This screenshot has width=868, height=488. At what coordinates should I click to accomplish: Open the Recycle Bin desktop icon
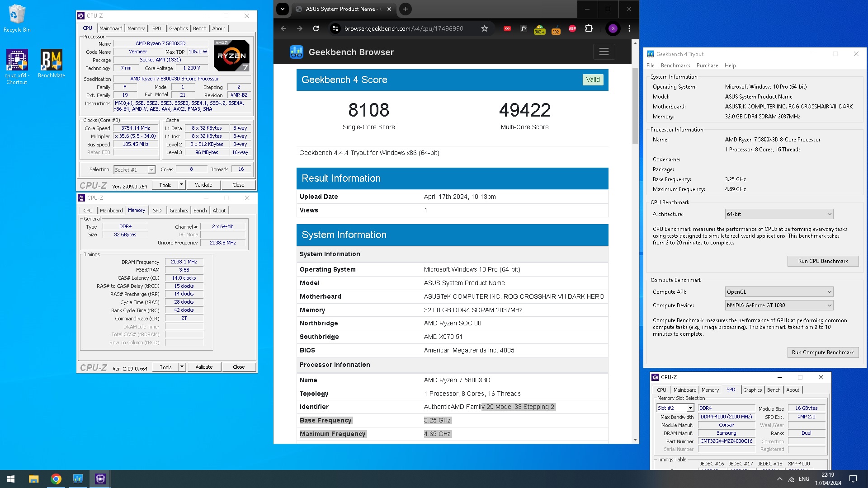coord(17,18)
